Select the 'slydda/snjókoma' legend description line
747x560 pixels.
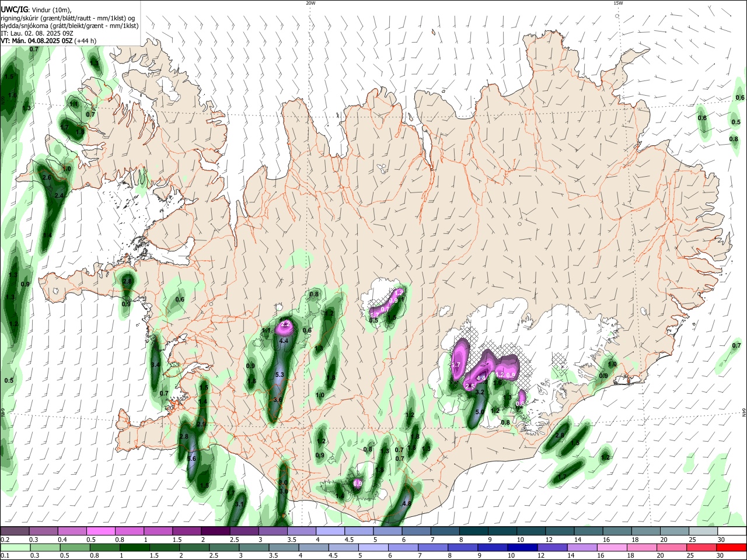(x=69, y=26)
